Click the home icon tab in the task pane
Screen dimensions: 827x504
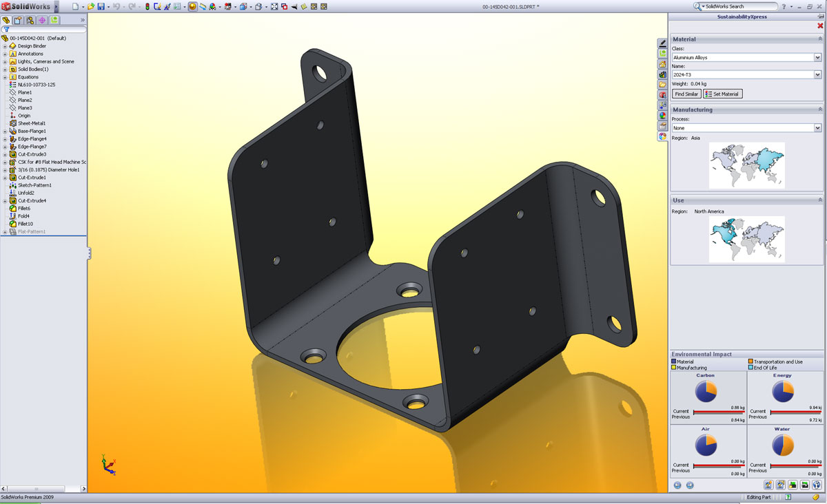(662, 64)
